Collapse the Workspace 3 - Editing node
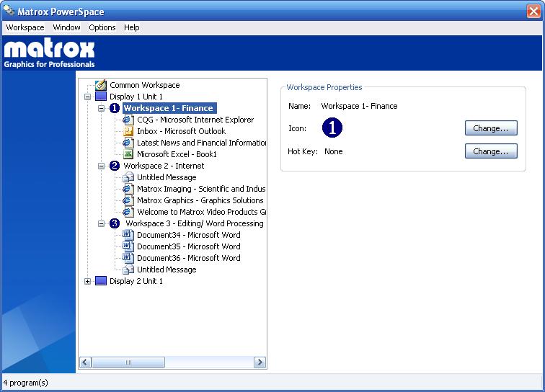The height and width of the screenshot is (392, 545). click(101, 223)
